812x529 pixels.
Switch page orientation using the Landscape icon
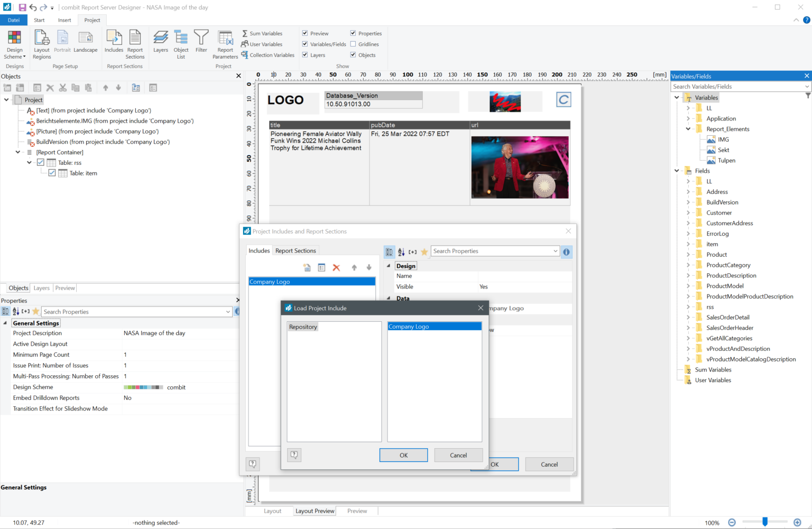(86, 44)
